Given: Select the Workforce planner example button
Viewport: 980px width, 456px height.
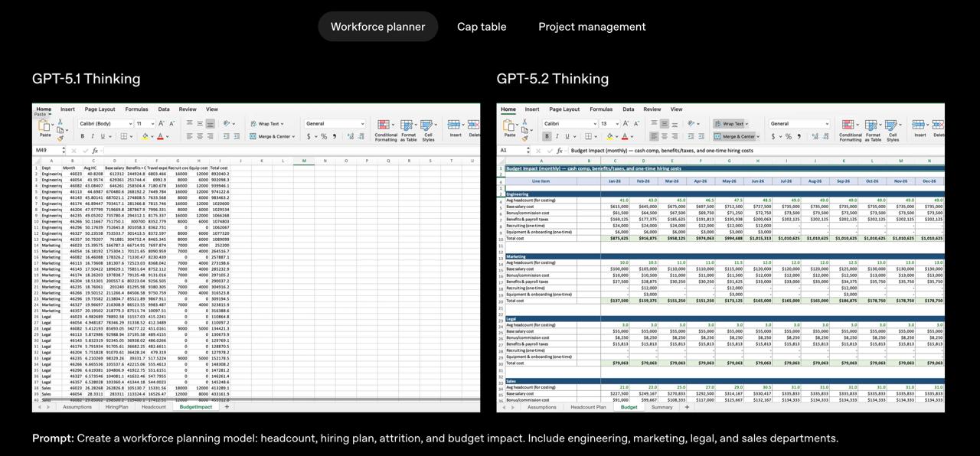Looking at the screenshot, I should pos(377,27).
